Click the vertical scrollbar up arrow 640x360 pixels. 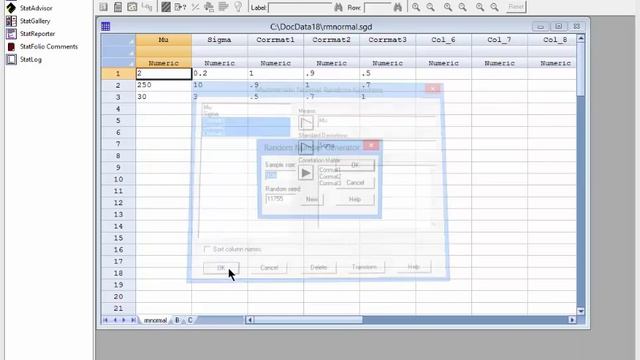coord(580,39)
